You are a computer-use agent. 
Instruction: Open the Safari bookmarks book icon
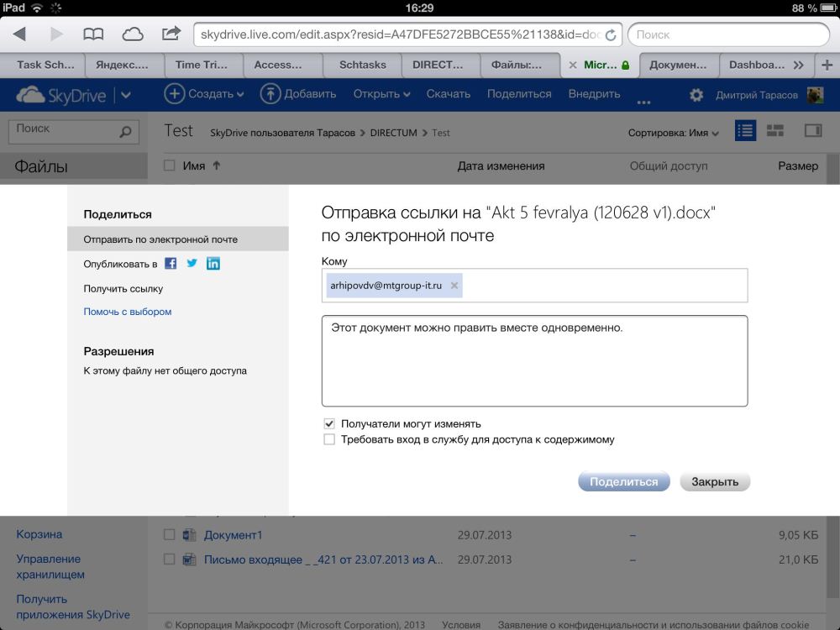click(x=93, y=34)
